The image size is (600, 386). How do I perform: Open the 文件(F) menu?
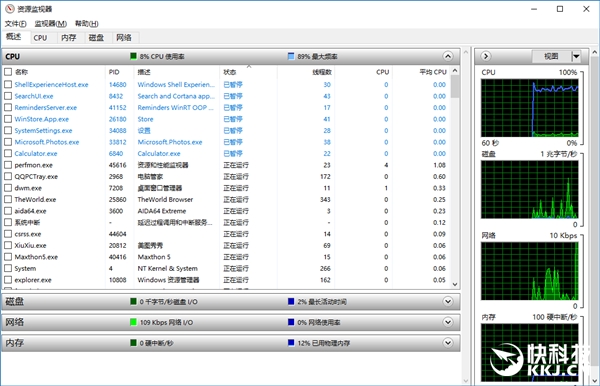[x=15, y=24]
